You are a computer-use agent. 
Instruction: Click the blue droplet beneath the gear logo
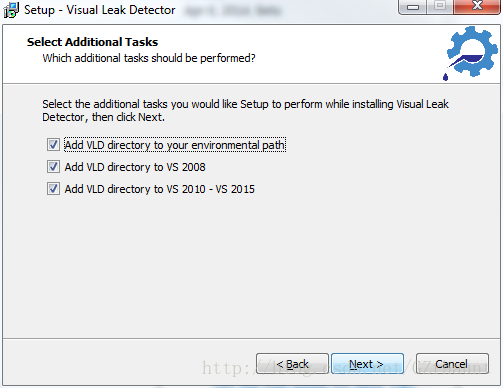click(445, 77)
